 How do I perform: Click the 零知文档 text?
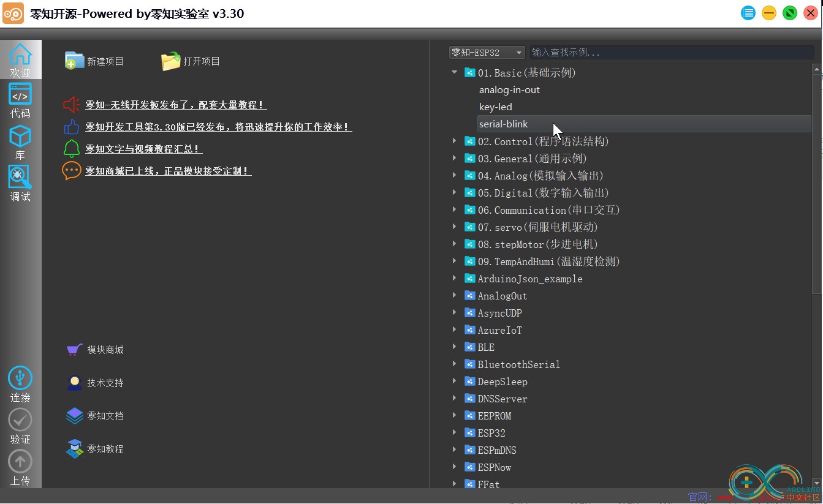[105, 416]
